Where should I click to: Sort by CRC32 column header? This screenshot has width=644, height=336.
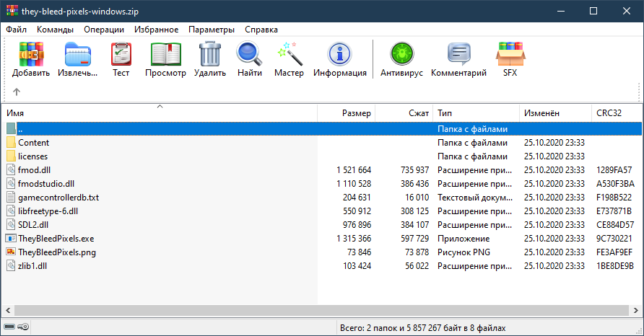[x=617, y=112]
